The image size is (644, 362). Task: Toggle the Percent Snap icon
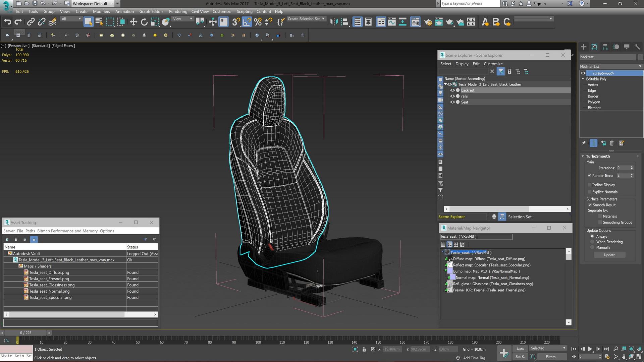pyautogui.click(x=258, y=22)
